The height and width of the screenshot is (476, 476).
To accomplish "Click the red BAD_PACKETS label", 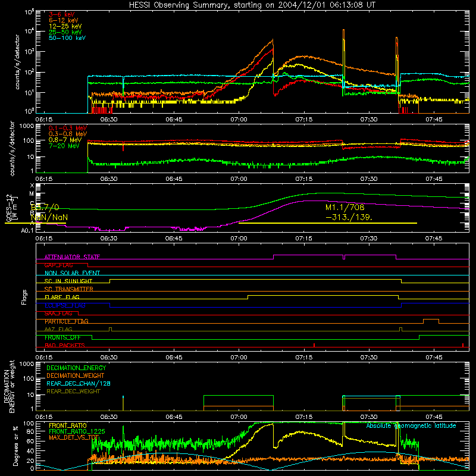I will [x=65, y=345].
